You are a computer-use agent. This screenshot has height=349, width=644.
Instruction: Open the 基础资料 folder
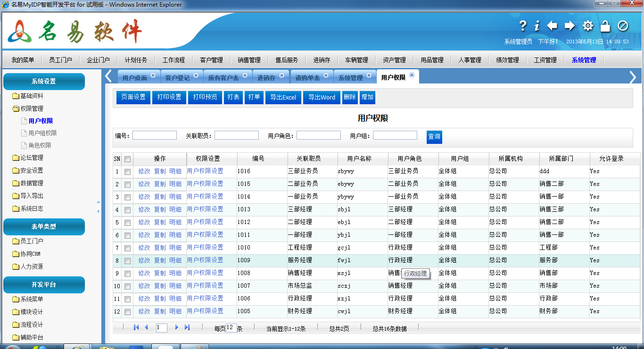click(28, 96)
